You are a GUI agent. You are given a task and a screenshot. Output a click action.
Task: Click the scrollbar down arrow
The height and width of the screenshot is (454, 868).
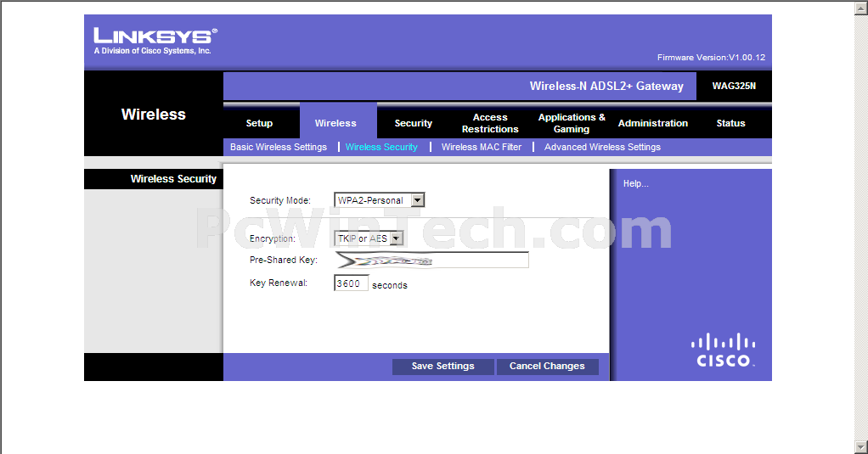[x=861, y=446]
